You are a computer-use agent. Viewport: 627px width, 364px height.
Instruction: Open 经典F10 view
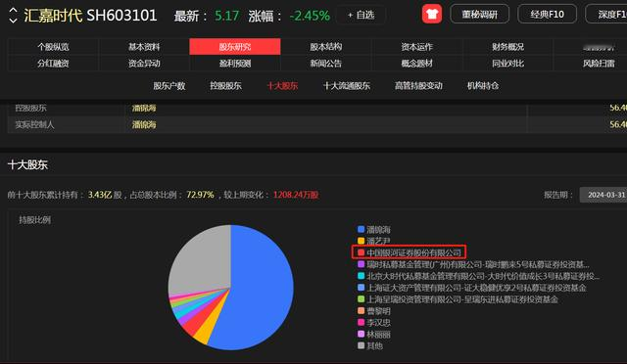pos(547,15)
